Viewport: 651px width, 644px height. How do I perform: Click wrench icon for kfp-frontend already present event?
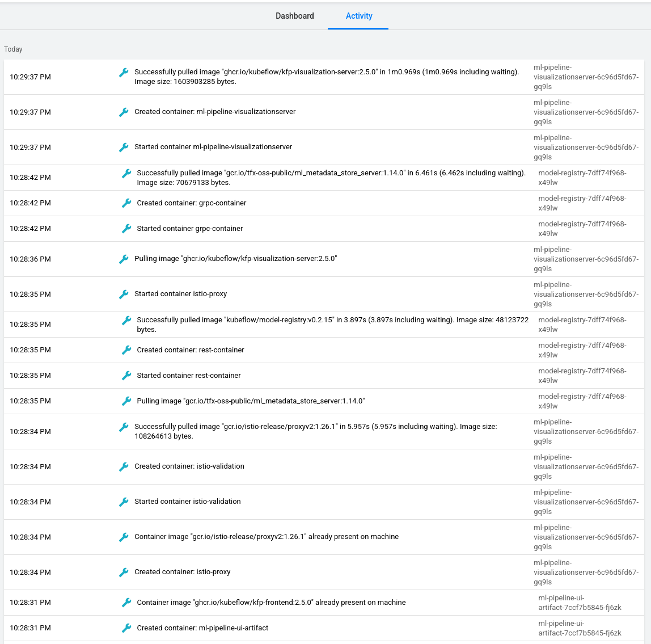[126, 603]
